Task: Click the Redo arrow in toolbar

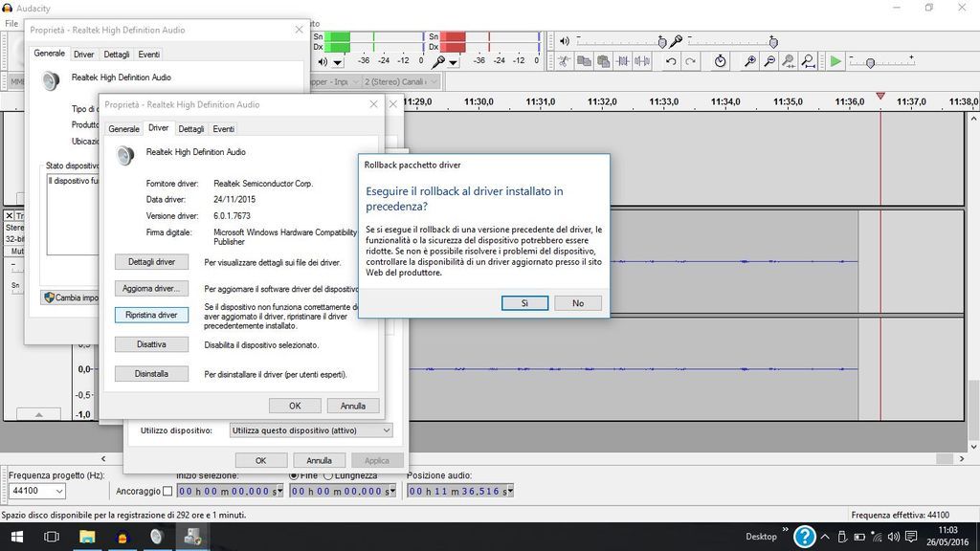Action: tap(690, 61)
